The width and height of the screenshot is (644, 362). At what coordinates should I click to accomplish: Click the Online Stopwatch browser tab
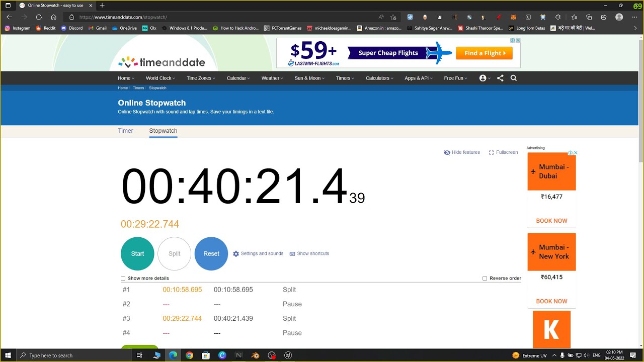coord(55,5)
